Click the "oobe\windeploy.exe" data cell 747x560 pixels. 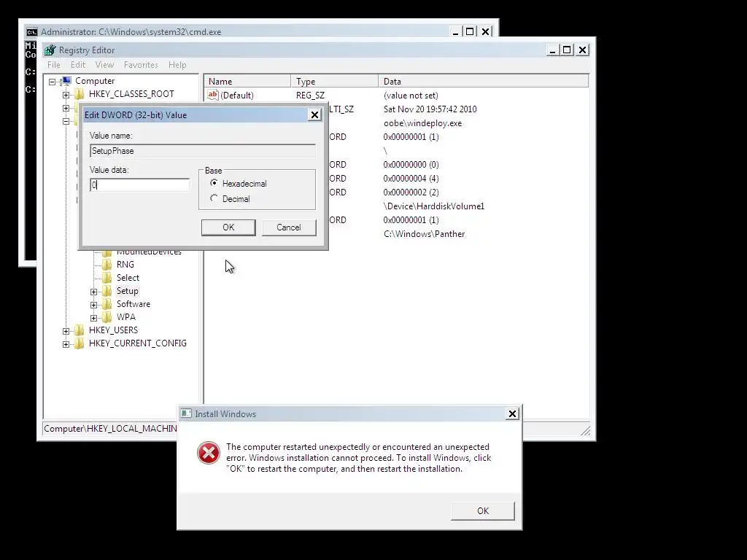[422, 122]
